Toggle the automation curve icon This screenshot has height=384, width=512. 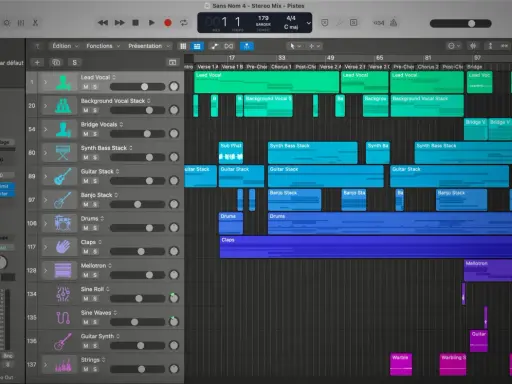point(215,46)
